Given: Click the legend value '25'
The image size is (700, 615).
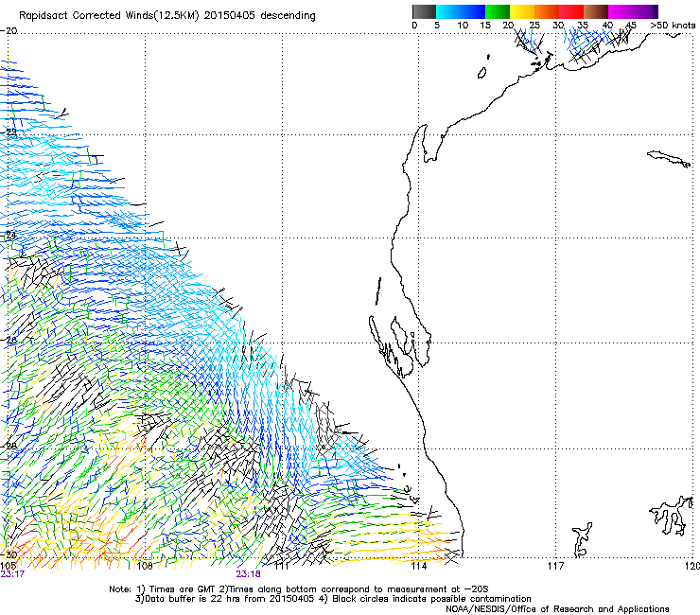Looking at the screenshot, I should click(534, 26).
